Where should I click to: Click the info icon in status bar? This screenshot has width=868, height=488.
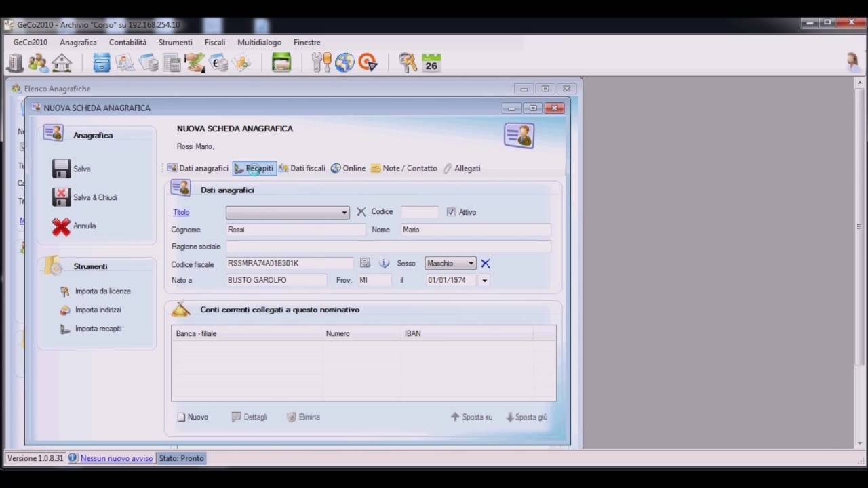tap(73, 458)
